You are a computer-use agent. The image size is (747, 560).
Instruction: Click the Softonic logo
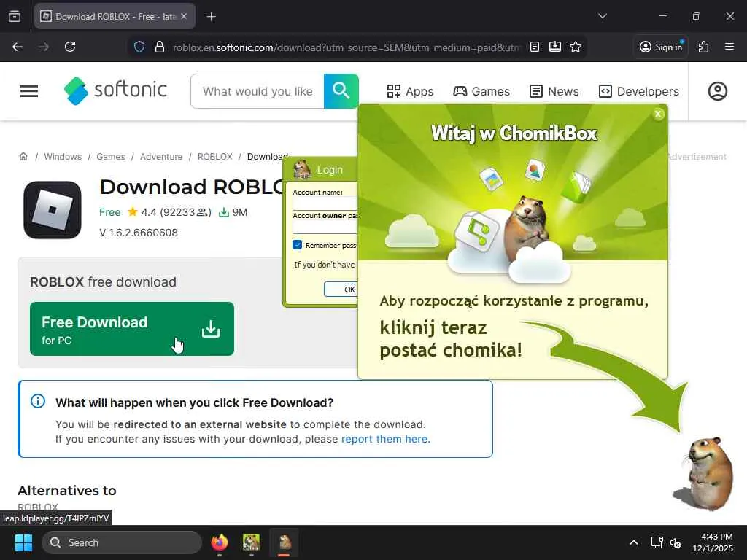click(115, 90)
